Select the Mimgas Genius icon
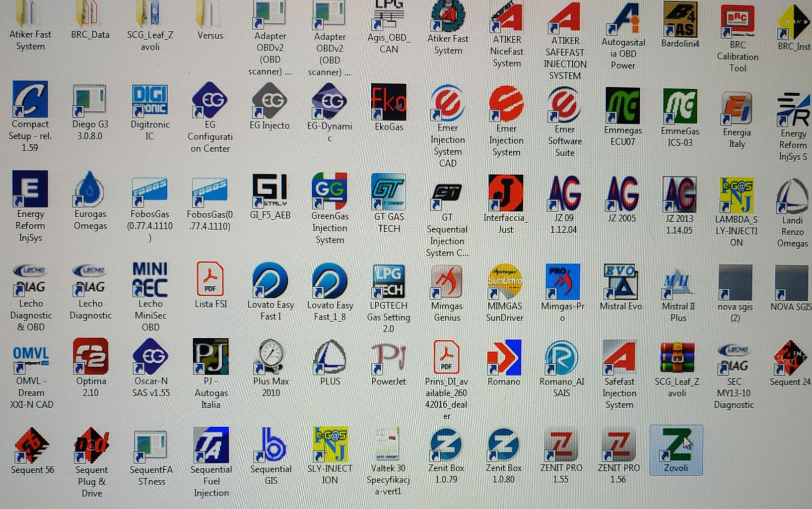 [x=447, y=293]
